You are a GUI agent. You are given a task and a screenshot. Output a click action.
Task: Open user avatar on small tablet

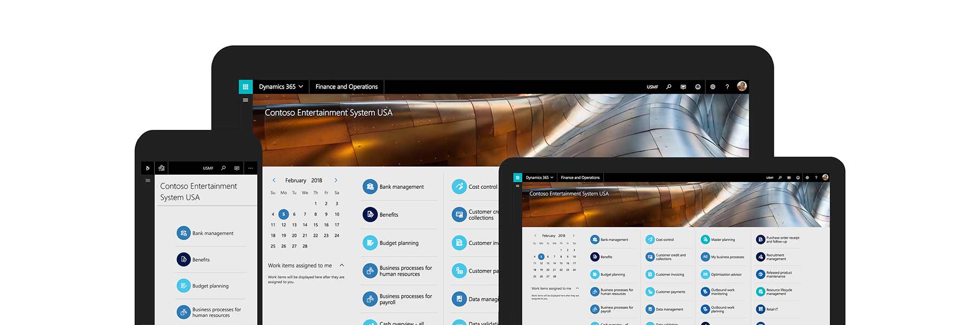[x=825, y=177]
